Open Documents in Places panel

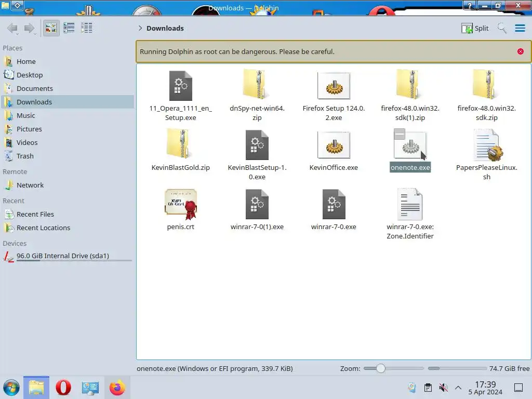(x=68, y=88)
